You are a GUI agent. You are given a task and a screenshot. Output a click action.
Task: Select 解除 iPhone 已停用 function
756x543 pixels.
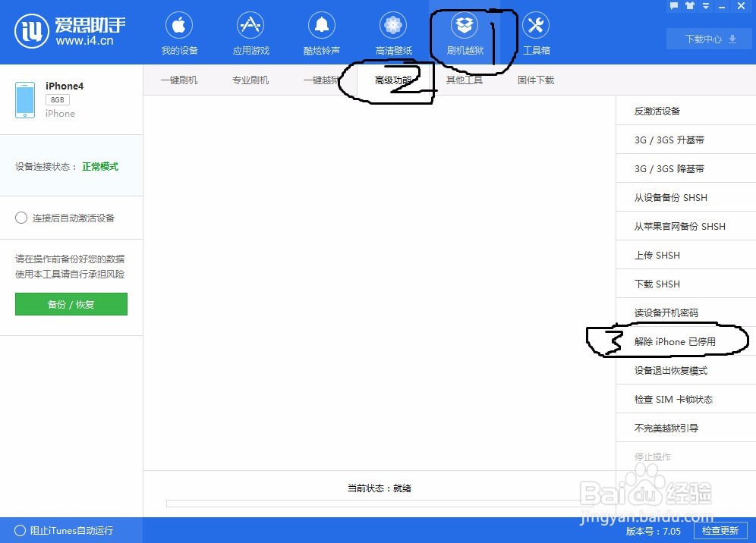coord(685,341)
